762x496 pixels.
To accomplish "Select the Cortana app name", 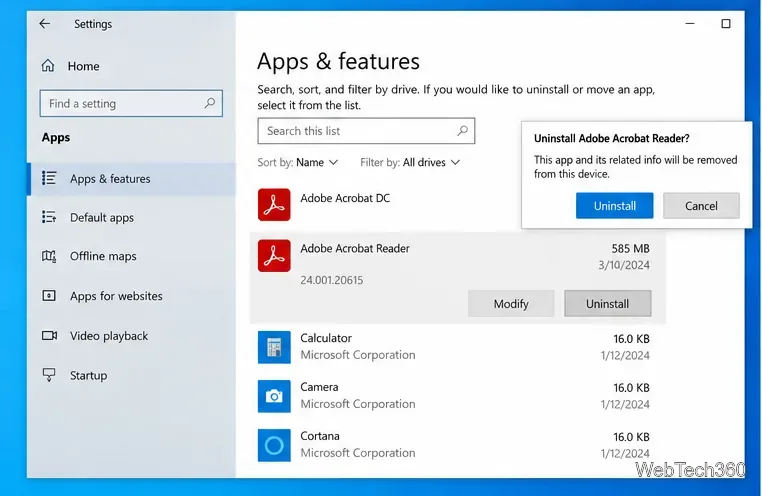I will [x=319, y=436].
